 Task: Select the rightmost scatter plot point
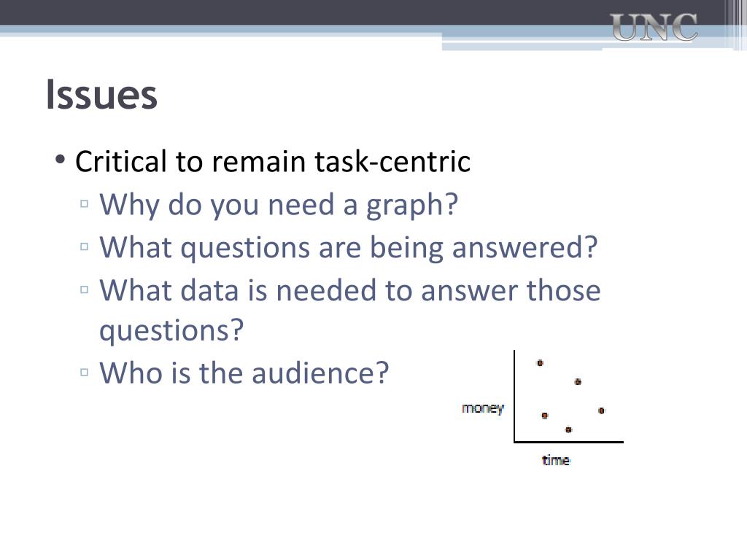(x=601, y=411)
